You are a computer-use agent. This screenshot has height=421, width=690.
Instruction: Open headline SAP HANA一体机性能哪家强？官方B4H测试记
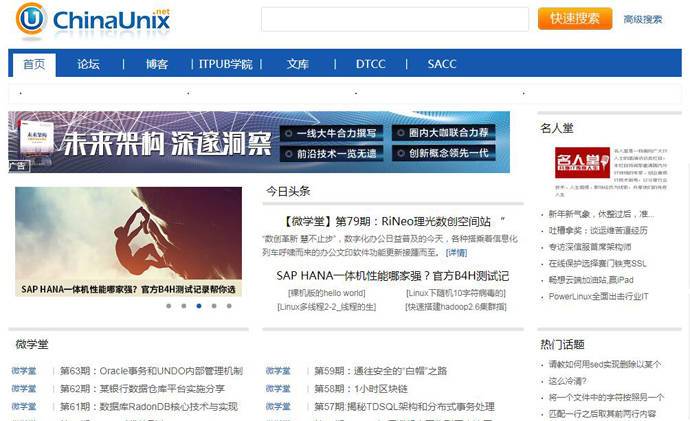pyautogui.click(x=393, y=276)
